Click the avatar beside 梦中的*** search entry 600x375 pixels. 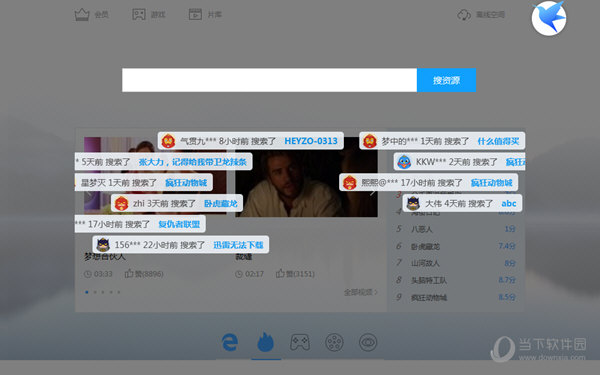point(370,141)
